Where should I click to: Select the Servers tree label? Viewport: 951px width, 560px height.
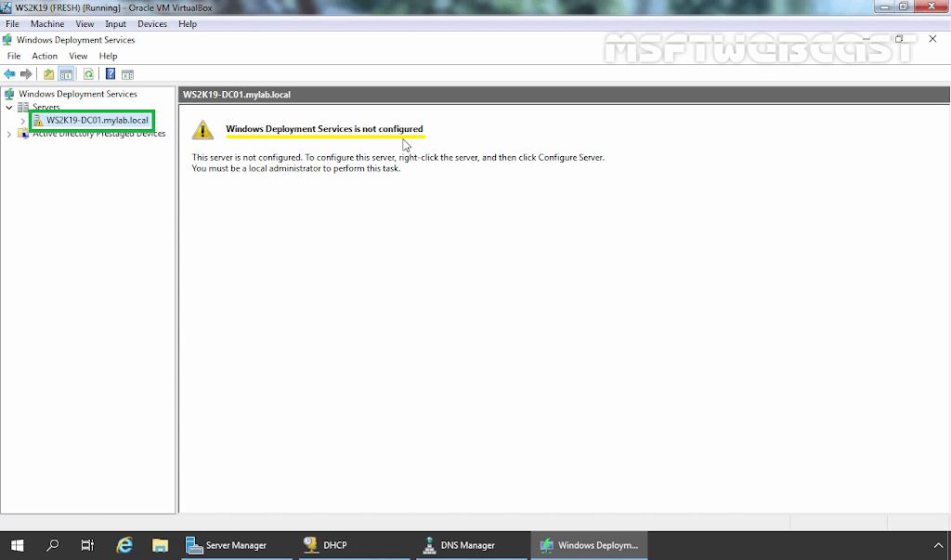(46, 108)
